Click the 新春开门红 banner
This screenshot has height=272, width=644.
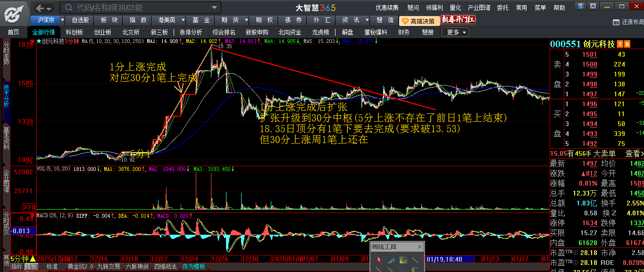pos(458,20)
